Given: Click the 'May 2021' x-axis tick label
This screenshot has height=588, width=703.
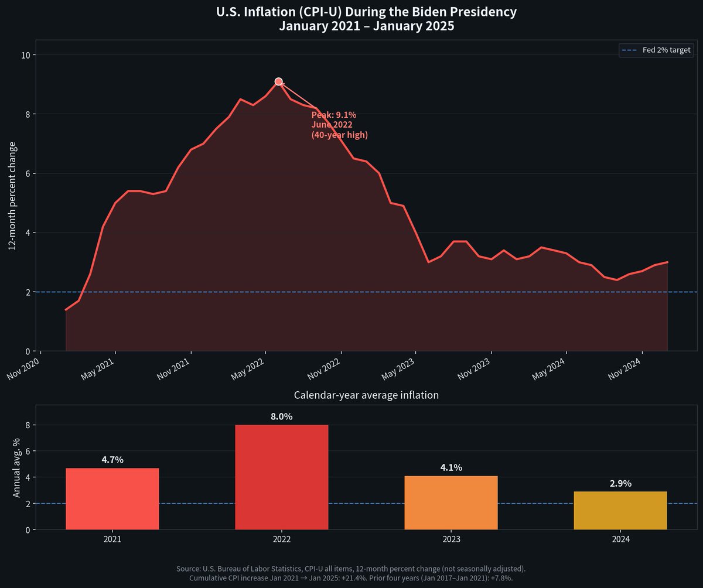Looking at the screenshot, I should (x=98, y=368).
